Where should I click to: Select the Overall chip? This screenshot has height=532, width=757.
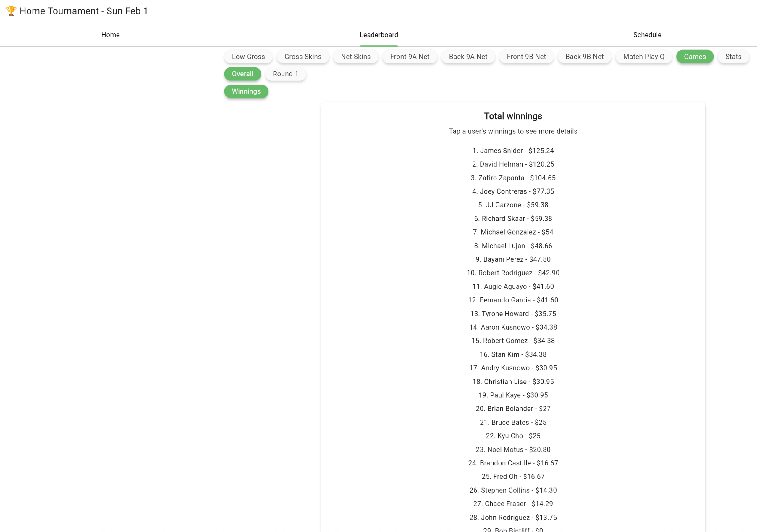click(242, 74)
